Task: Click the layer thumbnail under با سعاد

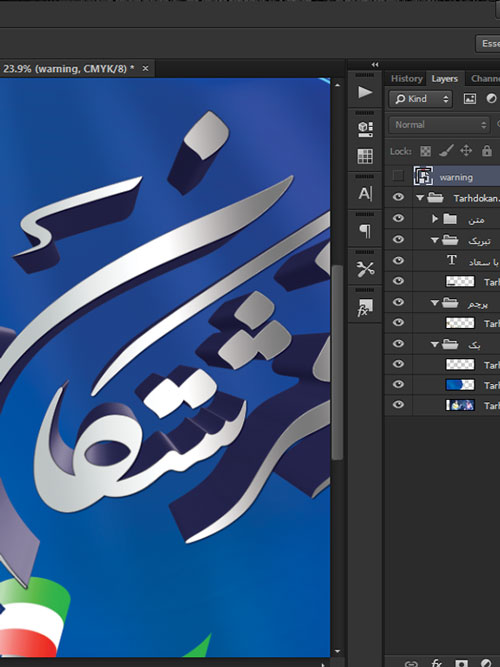Action: (x=460, y=281)
